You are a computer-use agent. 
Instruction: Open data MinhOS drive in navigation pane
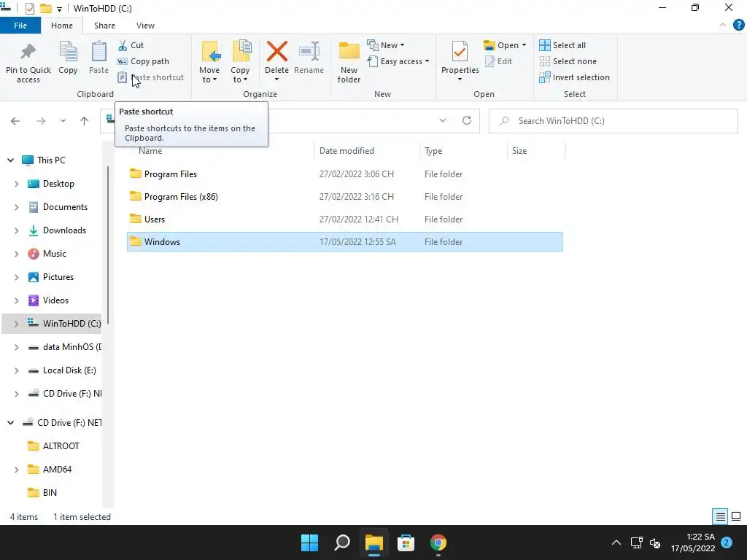(65, 347)
